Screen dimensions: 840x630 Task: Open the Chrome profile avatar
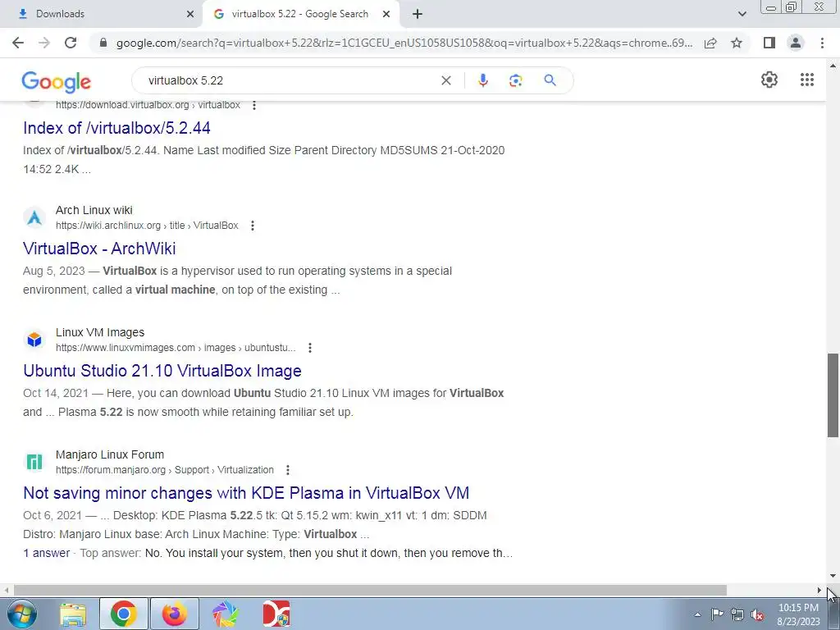pyautogui.click(x=796, y=43)
